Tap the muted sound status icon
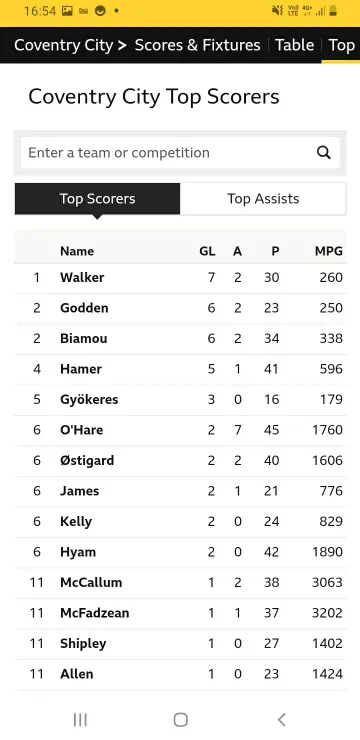Image resolution: width=360 pixels, height=740 pixels. (x=277, y=10)
